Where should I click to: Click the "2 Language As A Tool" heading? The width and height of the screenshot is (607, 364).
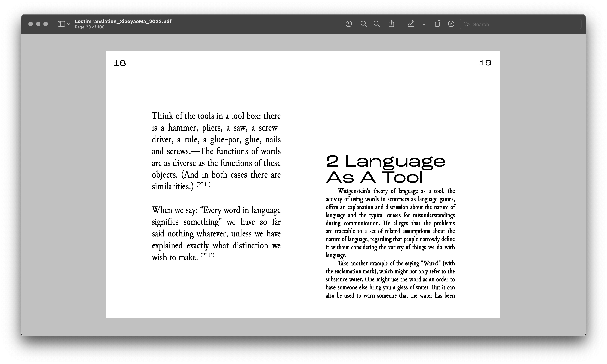pos(385,169)
